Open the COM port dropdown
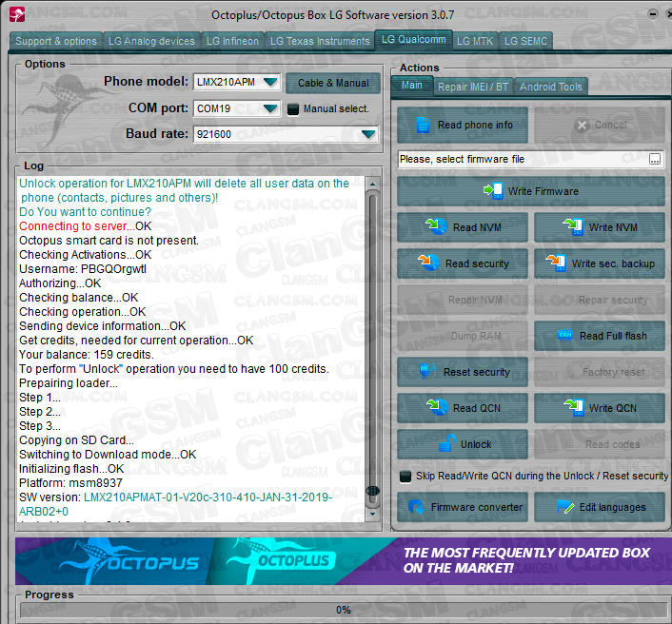The width and height of the screenshot is (672, 624). click(x=270, y=108)
